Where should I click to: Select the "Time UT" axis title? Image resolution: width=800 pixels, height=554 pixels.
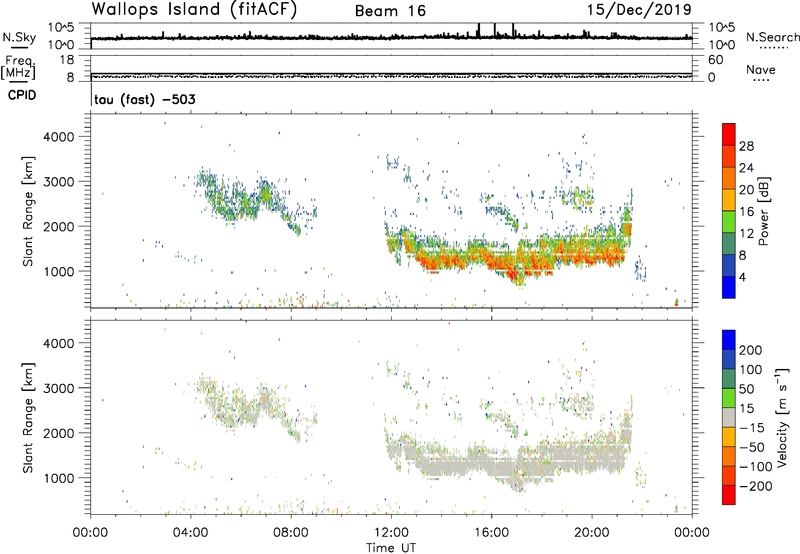[x=391, y=548]
